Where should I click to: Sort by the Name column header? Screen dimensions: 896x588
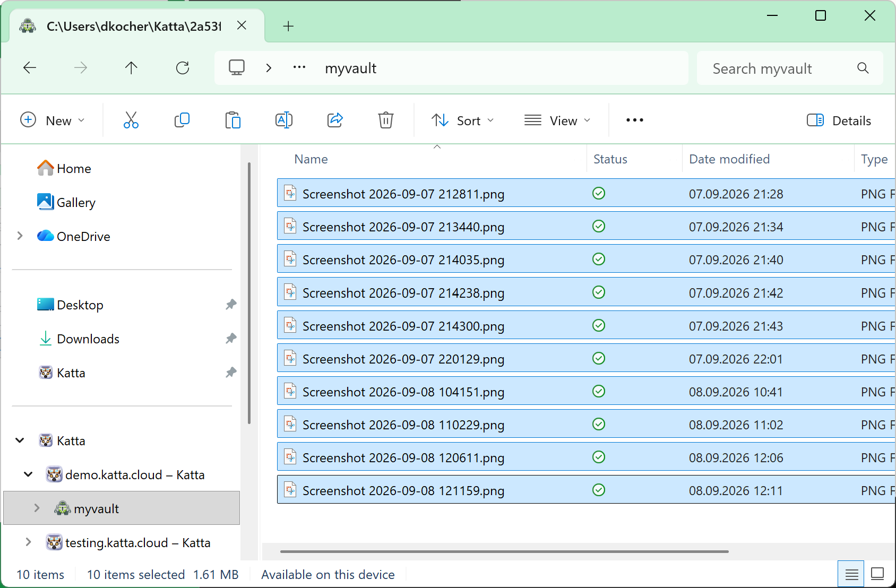click(432, 159)
